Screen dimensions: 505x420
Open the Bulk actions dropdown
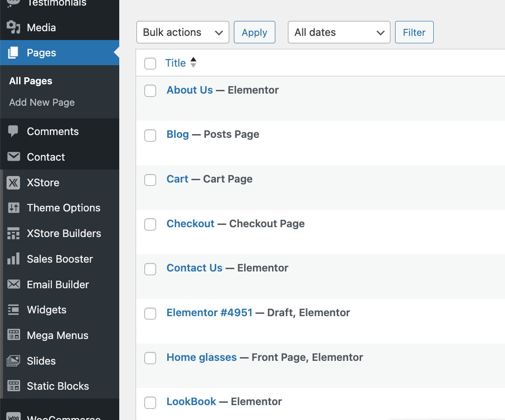pyautogui.click(x=183, y=32)
